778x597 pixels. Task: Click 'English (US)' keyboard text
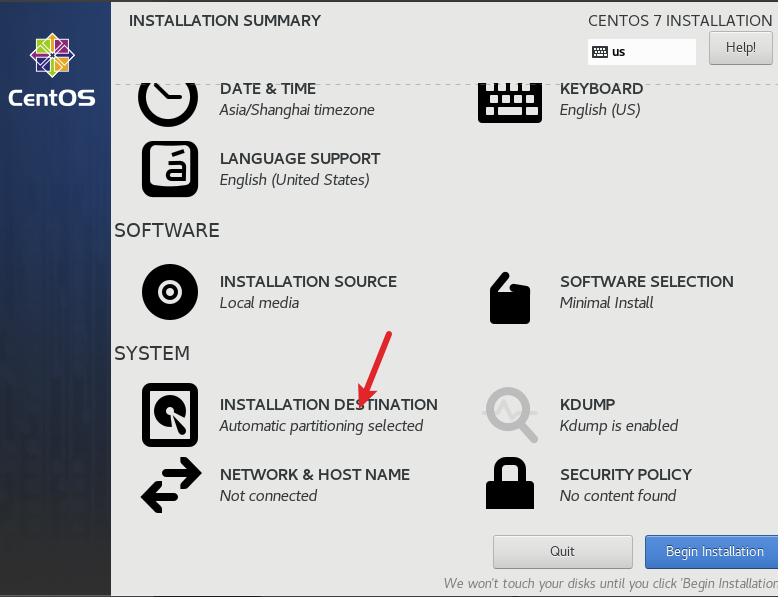click(600, 110)
